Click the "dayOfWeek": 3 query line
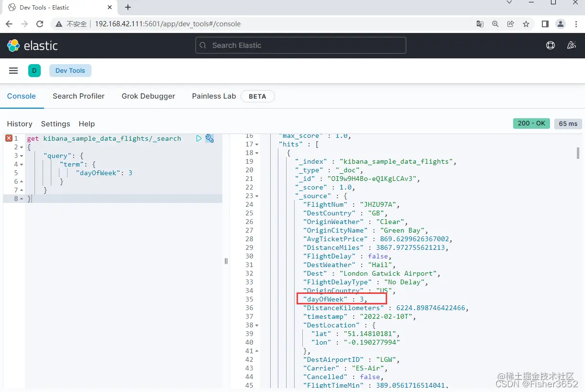This screenshot has height=392, width=585. click(x=104, y=173)
